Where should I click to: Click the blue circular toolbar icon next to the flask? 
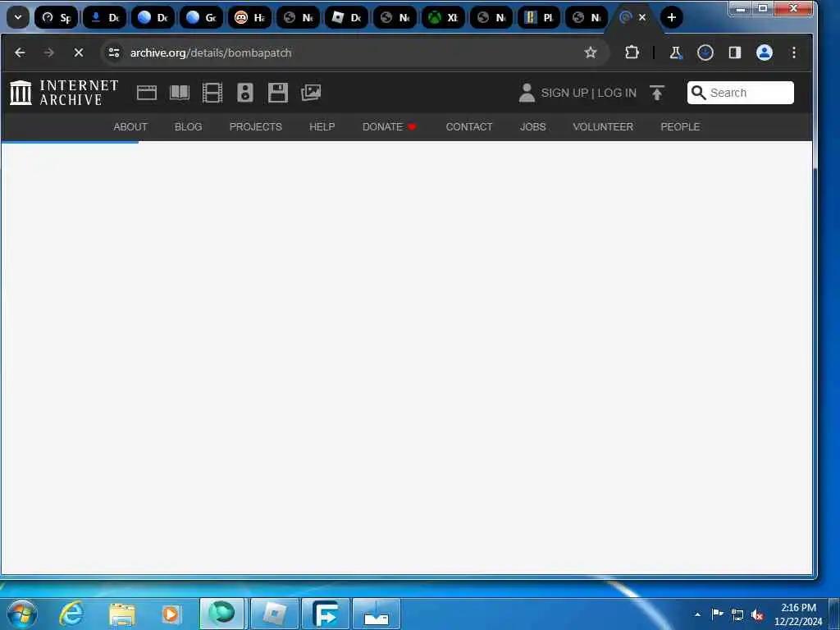pyautogui.click(x=705, y=52)
